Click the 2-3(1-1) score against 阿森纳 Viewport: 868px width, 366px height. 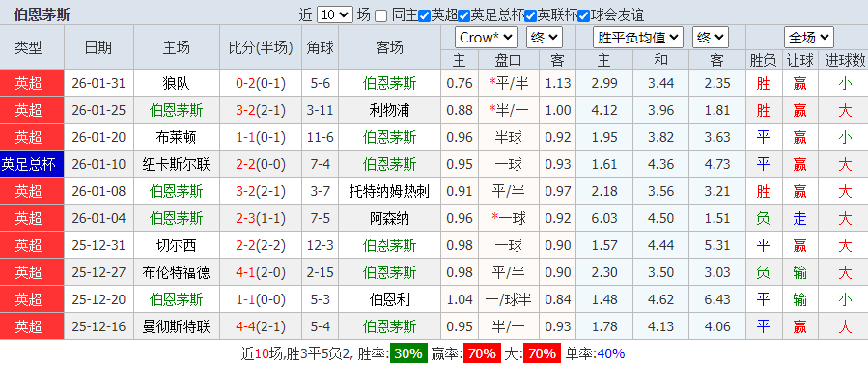click(x=260, y=218)
